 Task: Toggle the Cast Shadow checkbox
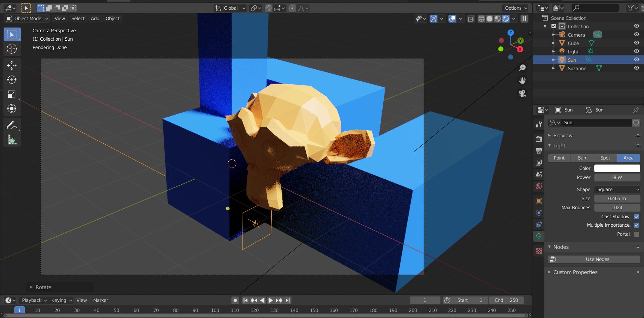(x=636, y=217)
